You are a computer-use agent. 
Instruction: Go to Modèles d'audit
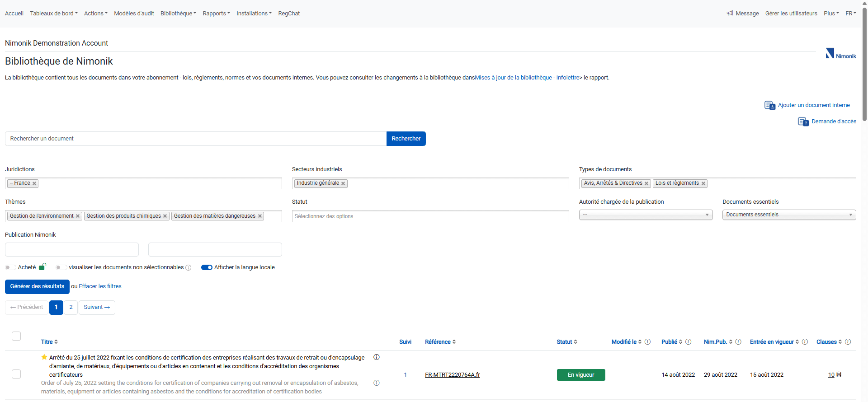[134, 14]
